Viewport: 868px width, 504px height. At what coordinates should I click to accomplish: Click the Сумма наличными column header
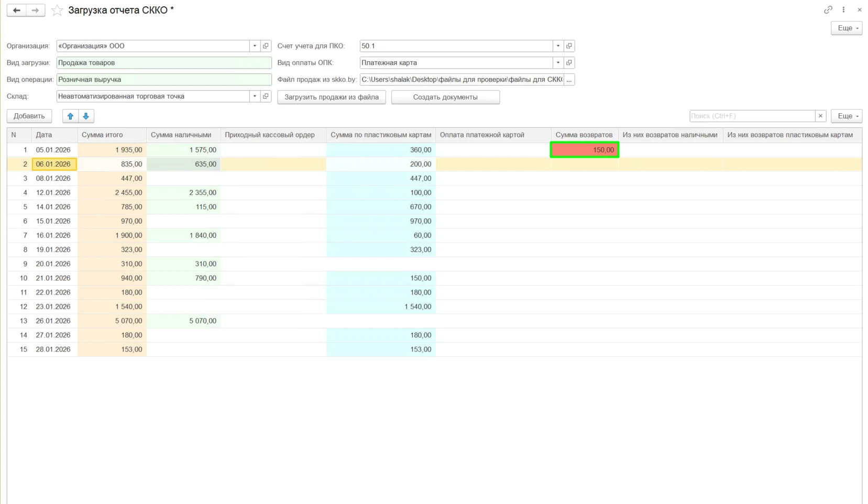(x=183, y=135)
